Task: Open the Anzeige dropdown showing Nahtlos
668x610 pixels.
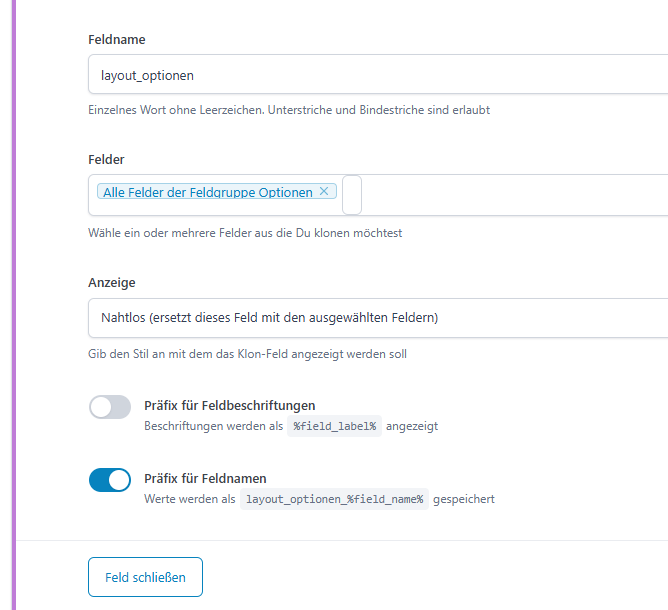Action: pos(378,318)
